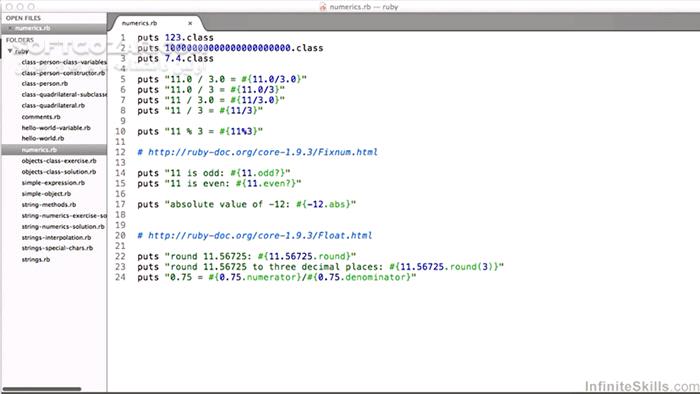This screenshot has width=700, height=394.
Task: Click line number 24 in gutter
Action: tap(121, 277)
